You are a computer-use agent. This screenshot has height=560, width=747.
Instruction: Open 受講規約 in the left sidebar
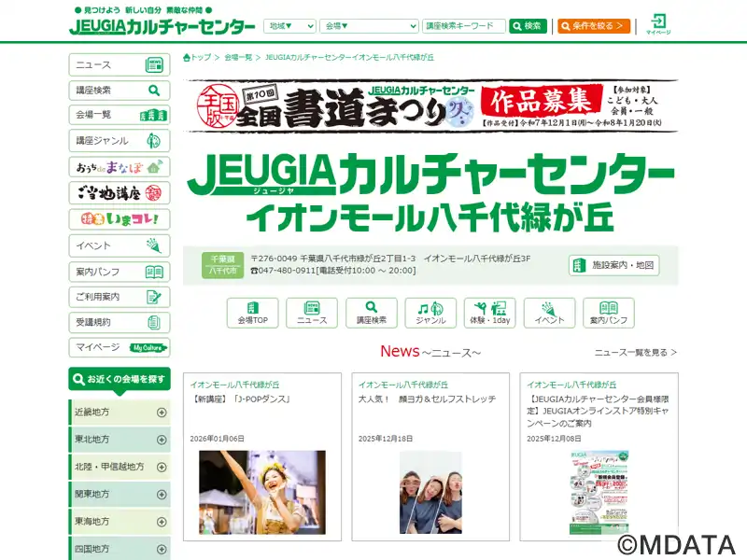pos(120,322)
